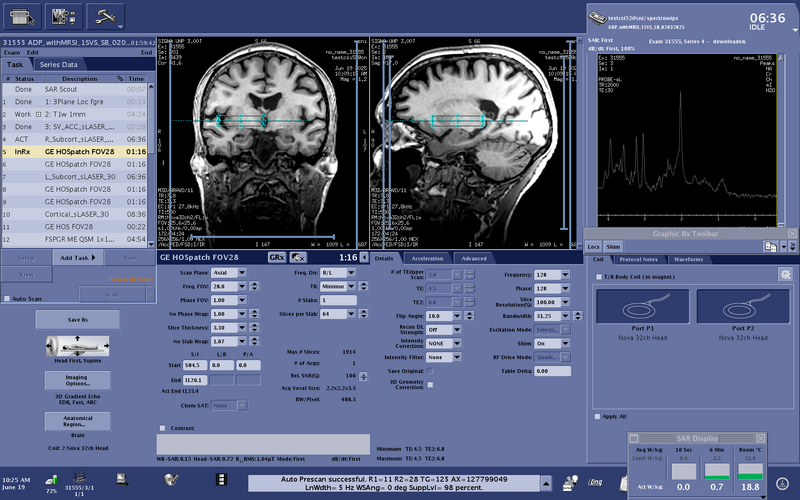Click the scanner icon beside testcsi52 header
Screen dimensions: 800x500
pos(597,18)
